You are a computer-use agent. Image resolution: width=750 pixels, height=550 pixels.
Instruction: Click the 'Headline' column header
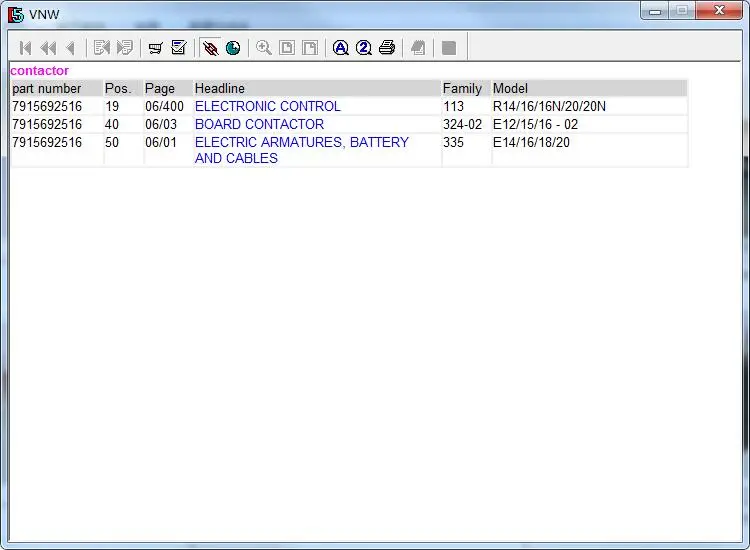[220, 88]
